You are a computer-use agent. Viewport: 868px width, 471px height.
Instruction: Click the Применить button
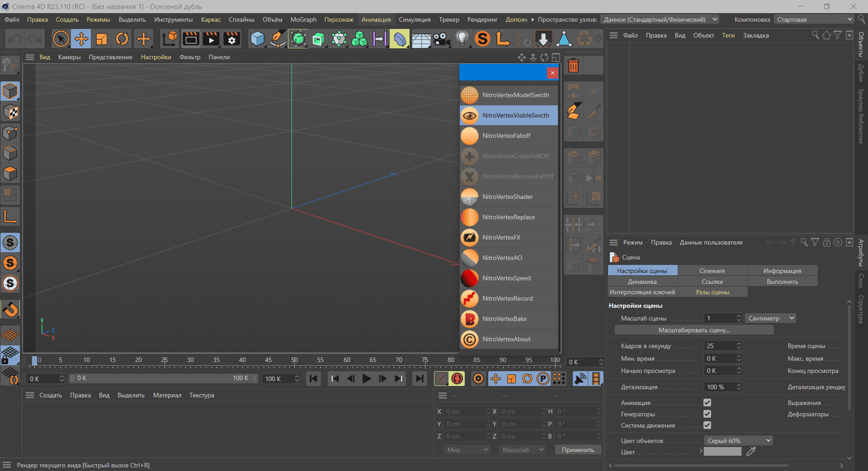pyautogui.click(x=578, y=450)
